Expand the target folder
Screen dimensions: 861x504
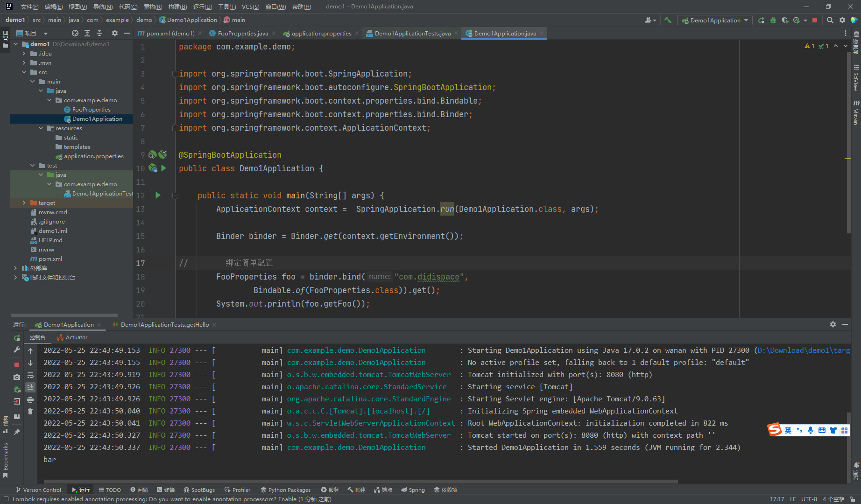[x=24, y=203]
